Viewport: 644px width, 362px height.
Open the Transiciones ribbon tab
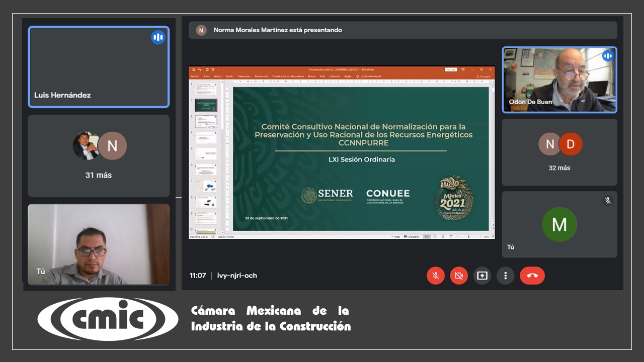point(244,76)
